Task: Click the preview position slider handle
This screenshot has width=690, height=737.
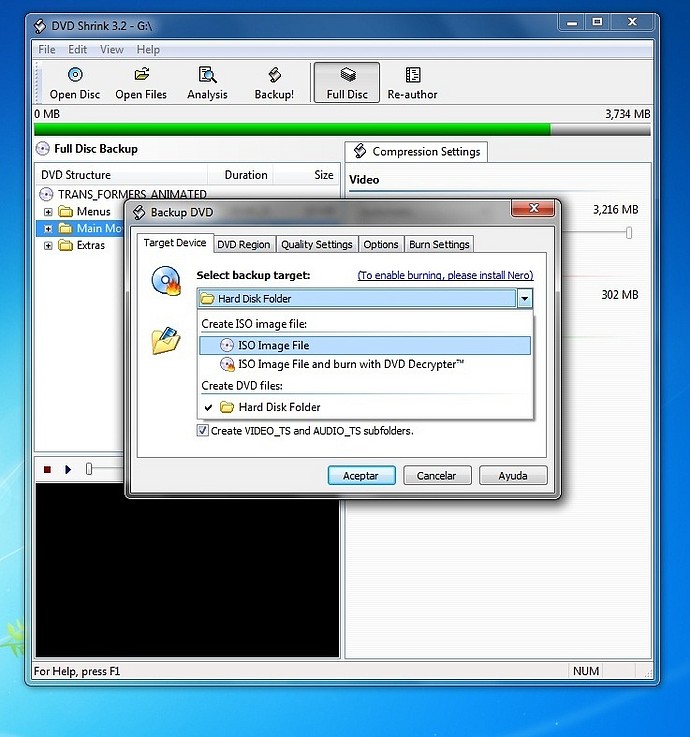Action: coord(89,469)
